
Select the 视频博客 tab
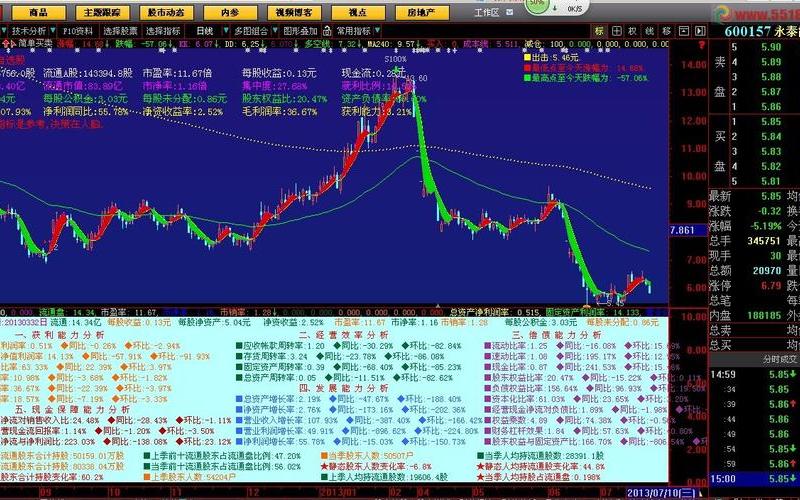(x=294, y=13)
